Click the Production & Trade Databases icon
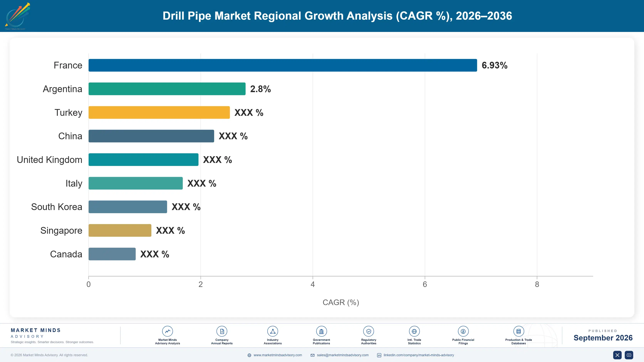 click(518, 331)
